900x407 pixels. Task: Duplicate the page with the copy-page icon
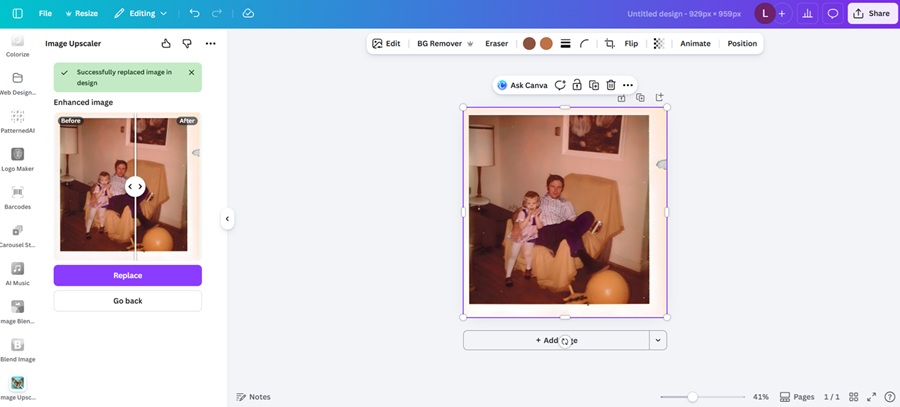[x=640, y=98]
